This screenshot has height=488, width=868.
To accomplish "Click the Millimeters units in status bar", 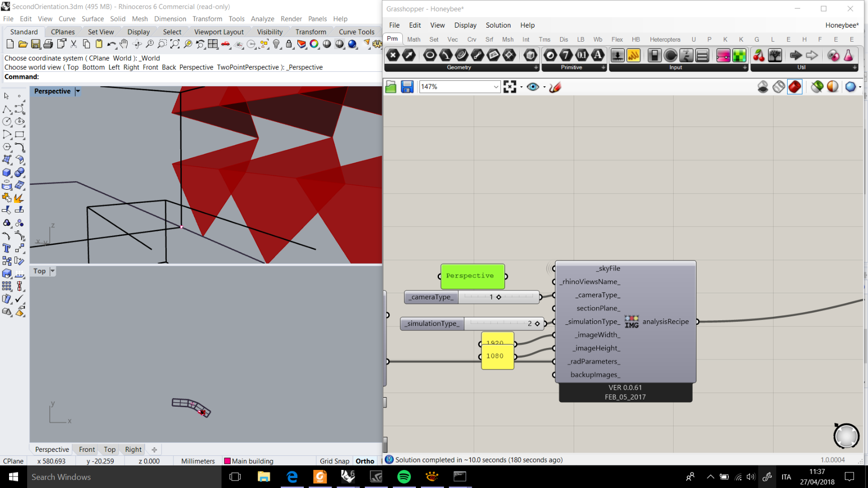I will coord(198,461).
